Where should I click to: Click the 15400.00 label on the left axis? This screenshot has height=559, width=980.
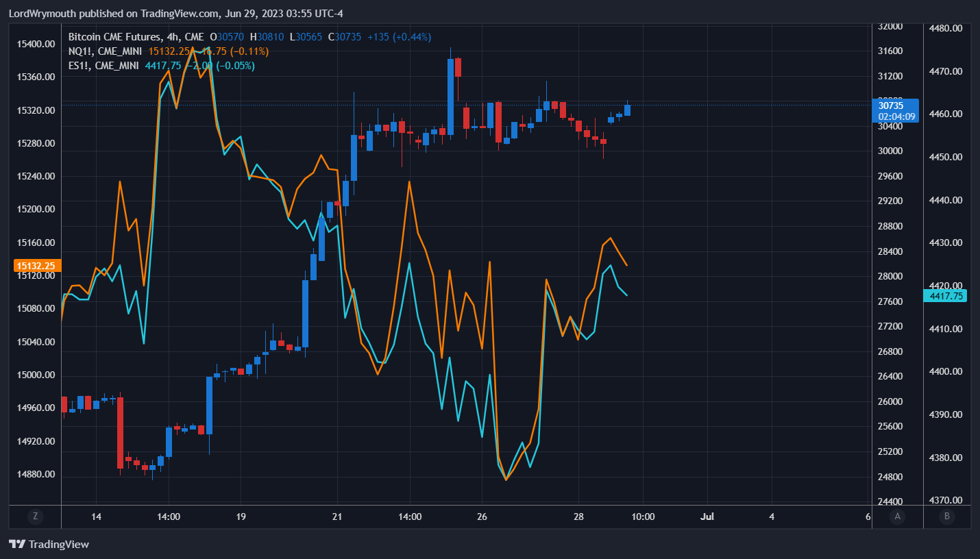36,44
